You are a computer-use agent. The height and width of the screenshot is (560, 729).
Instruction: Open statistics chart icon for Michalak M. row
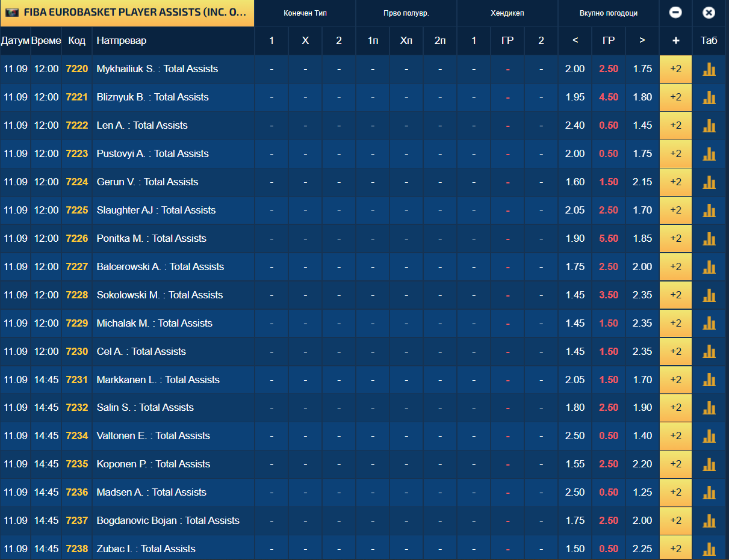pyautogui.click(x=709, y=324)
